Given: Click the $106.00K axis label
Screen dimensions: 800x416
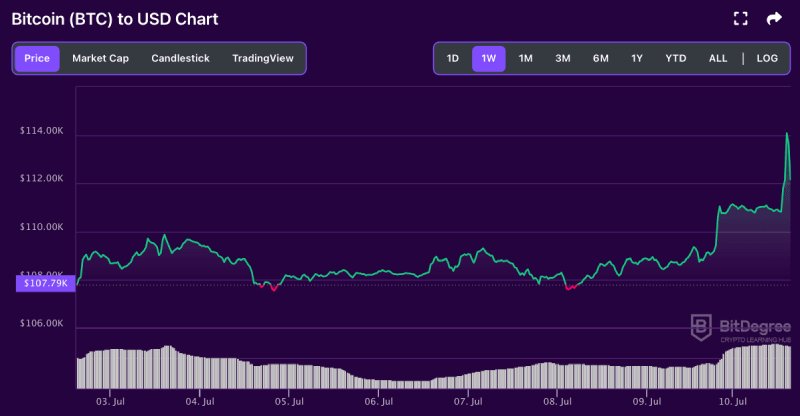Looking at the screenshot, I should 41,323.
